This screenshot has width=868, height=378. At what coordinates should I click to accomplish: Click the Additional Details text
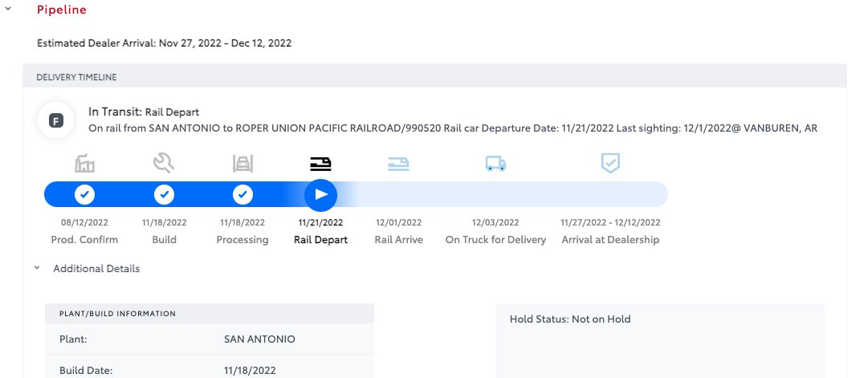pyautogui.click(x=96, y=268)
